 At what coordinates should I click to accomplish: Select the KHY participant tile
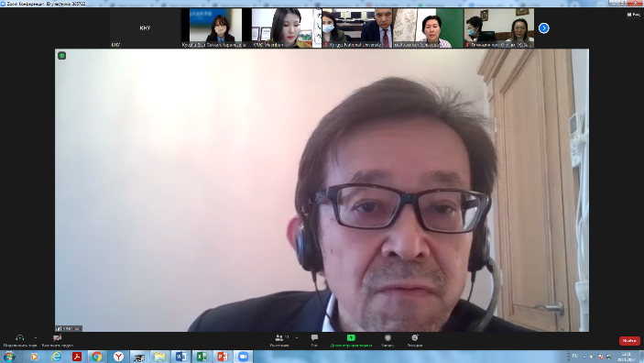(145, 27)
